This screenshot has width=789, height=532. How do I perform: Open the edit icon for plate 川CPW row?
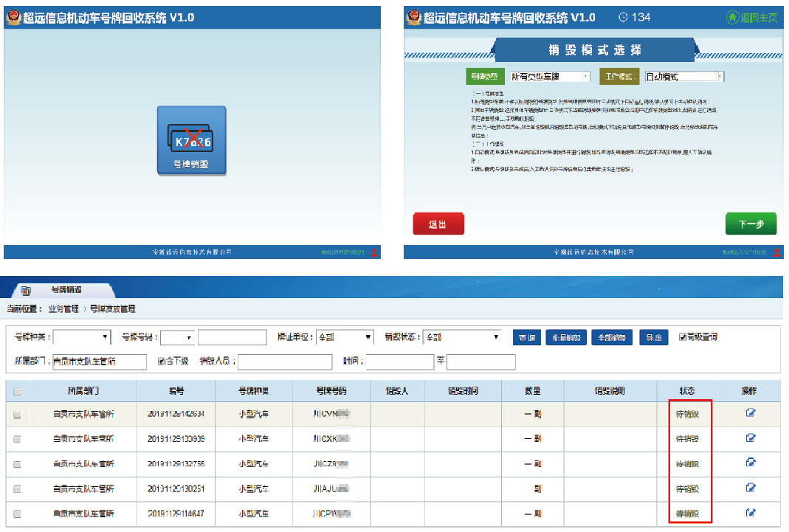pyautogui.click(x=751, y=513)
